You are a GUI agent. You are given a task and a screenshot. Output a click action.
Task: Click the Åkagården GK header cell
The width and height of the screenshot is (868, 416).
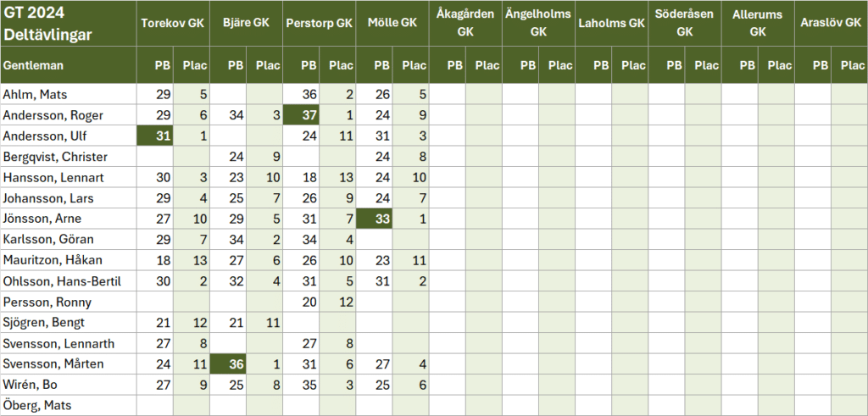(465, 23)
